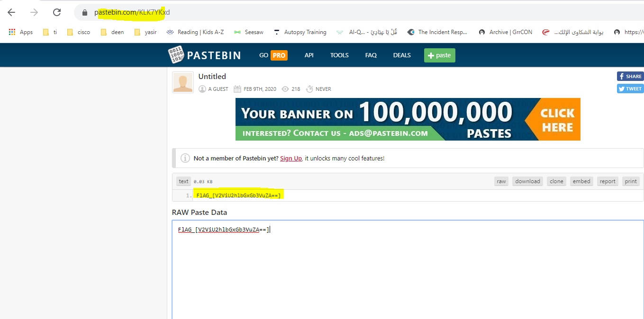Image resolution: width=644 pixels, height=319 pixels.
Task: Click the Facebook SHARE button
Action: coord(630,76)
